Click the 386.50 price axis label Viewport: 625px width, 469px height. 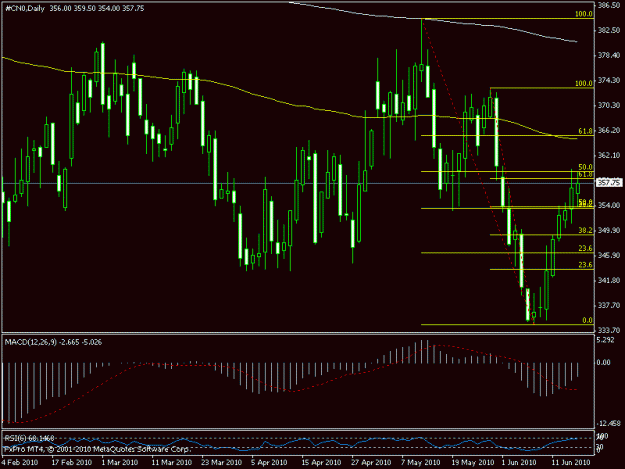click(609, 5)
